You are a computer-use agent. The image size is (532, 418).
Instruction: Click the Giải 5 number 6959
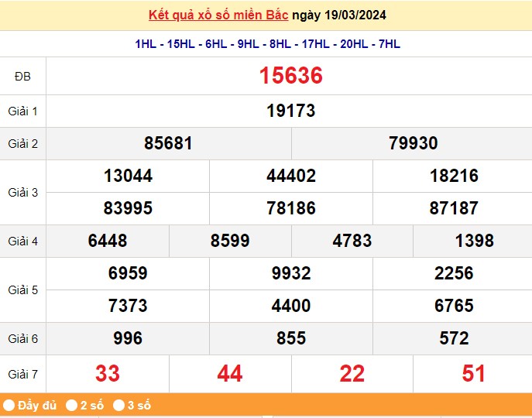pos(128,273)
